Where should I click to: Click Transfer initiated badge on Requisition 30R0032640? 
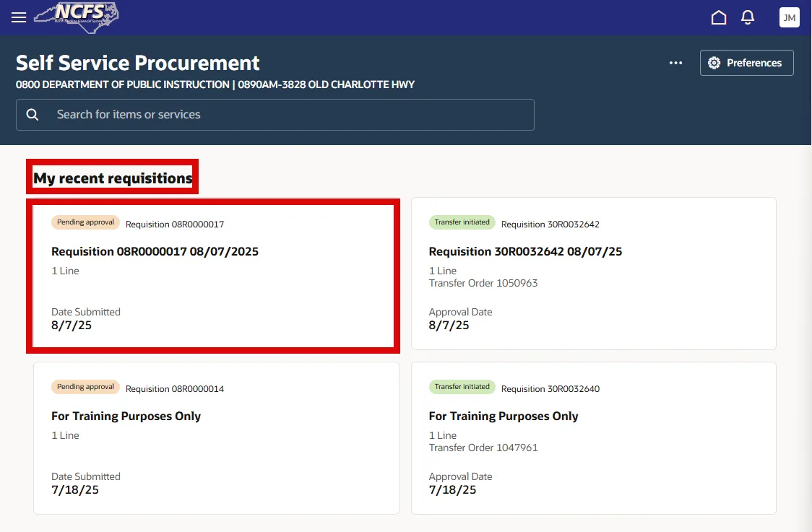click(462, 387)
